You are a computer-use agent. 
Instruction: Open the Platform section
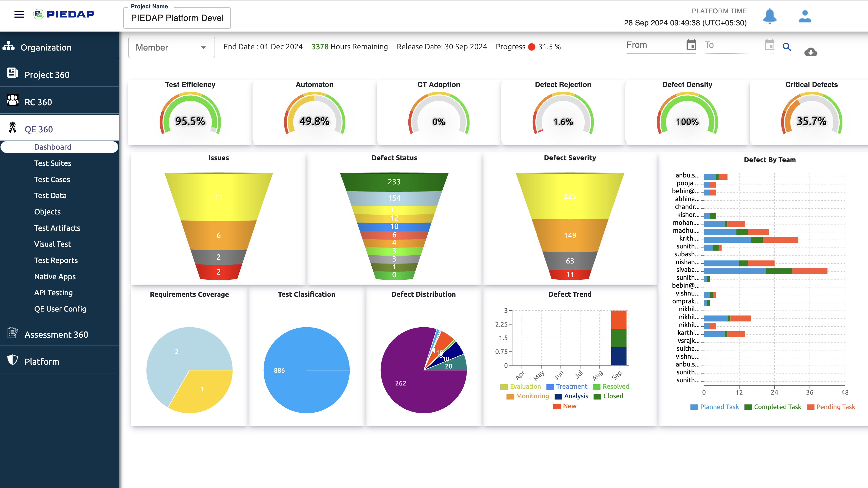(60, 361)
